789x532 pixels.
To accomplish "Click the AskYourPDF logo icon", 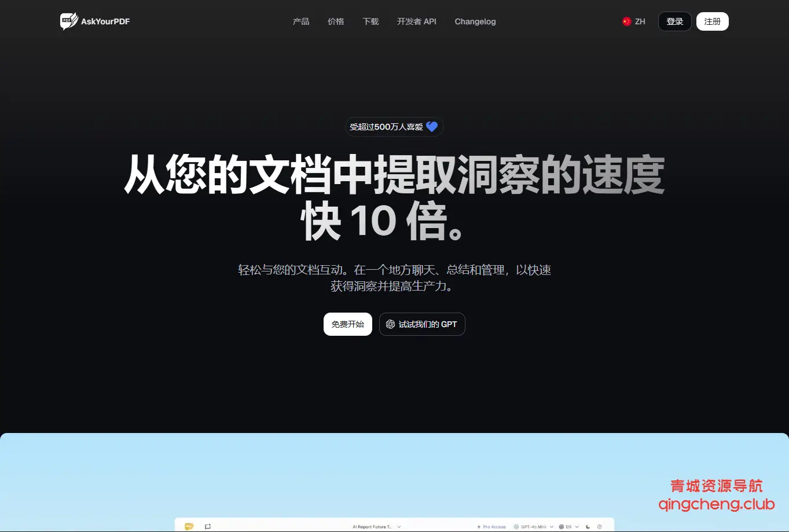I will (68, 21).
